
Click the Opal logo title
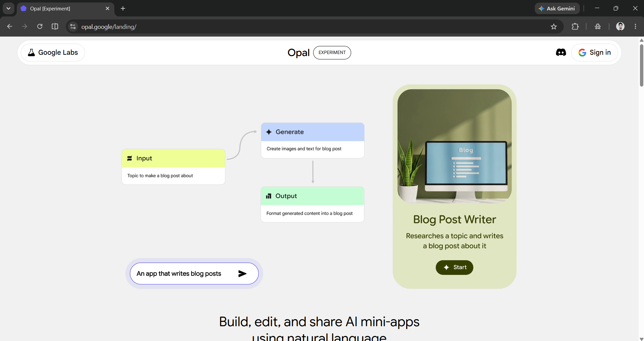(x=298, y=53)
